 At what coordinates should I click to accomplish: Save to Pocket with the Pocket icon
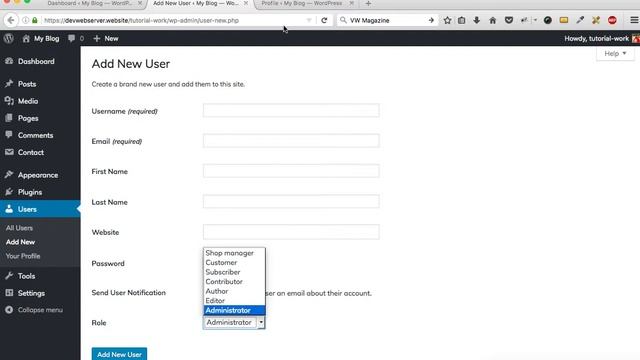[509, 20]
